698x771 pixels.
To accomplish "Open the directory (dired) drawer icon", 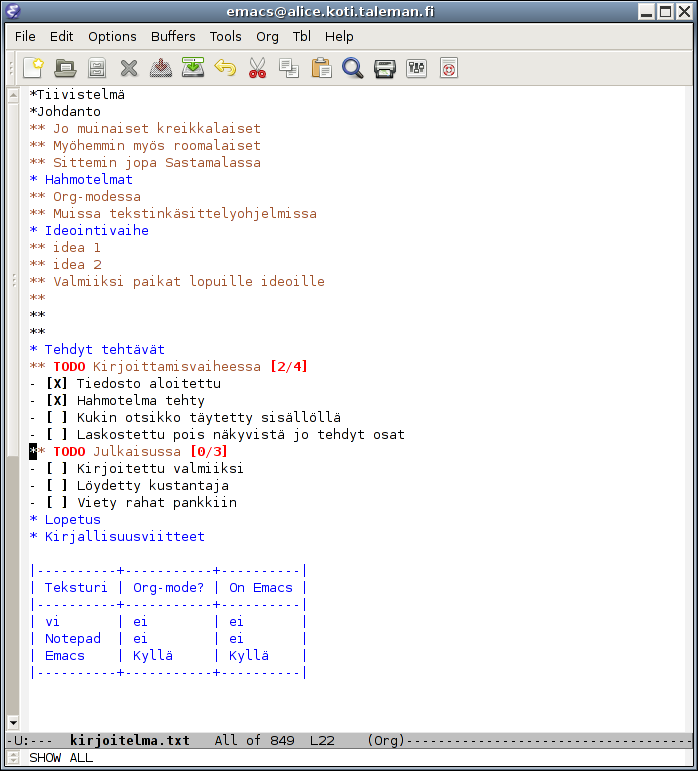I will [x=97, y=68].
